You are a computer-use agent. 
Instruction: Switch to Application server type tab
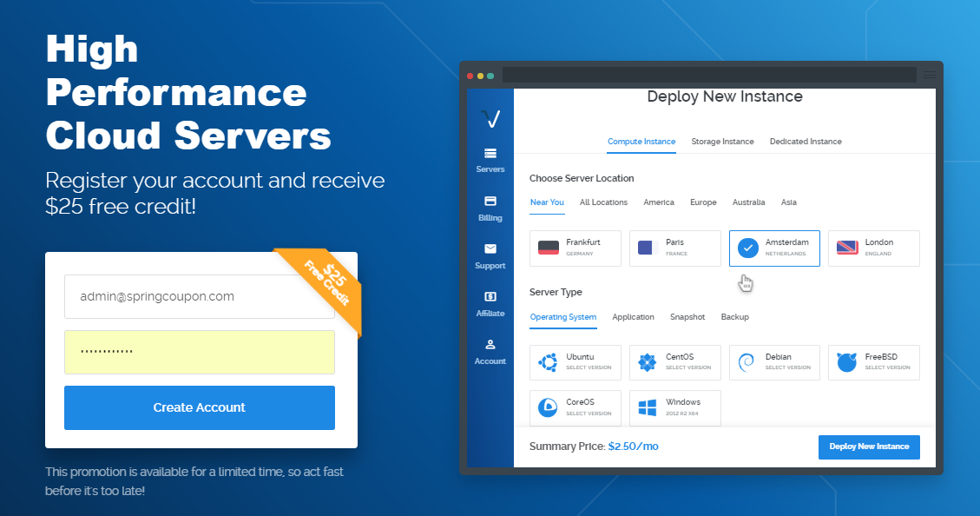633,317
